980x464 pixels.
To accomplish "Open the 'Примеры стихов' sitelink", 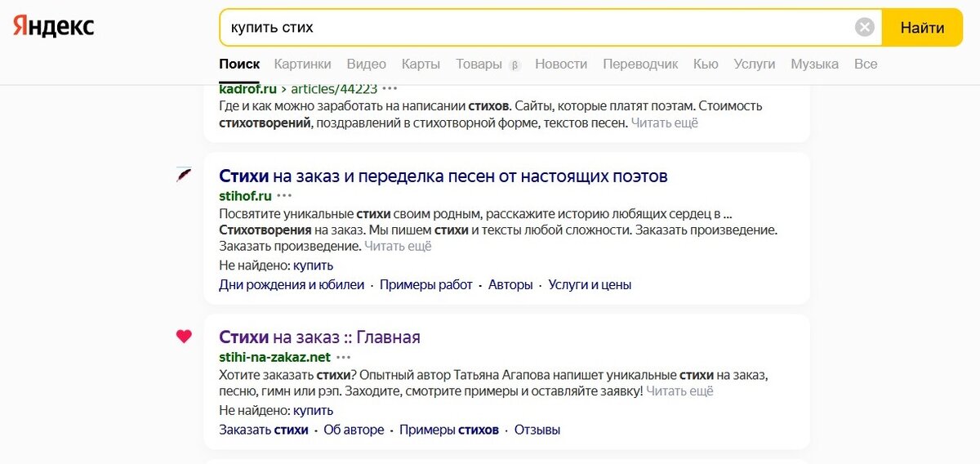I will point(449,430).
